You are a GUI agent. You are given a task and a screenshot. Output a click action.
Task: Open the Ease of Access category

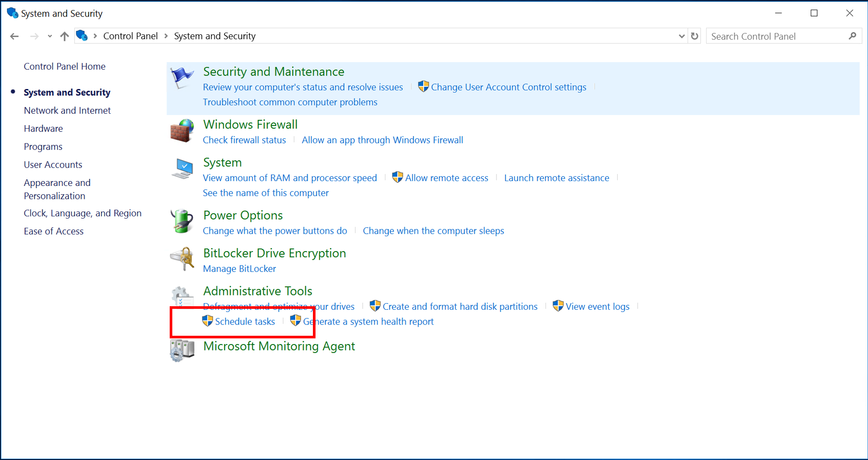(54, 231)
